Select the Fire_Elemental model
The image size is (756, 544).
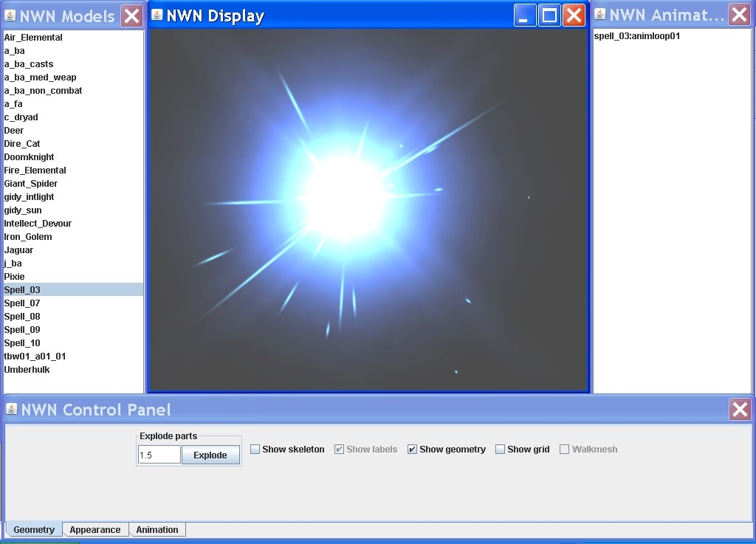tap(35, 171)
